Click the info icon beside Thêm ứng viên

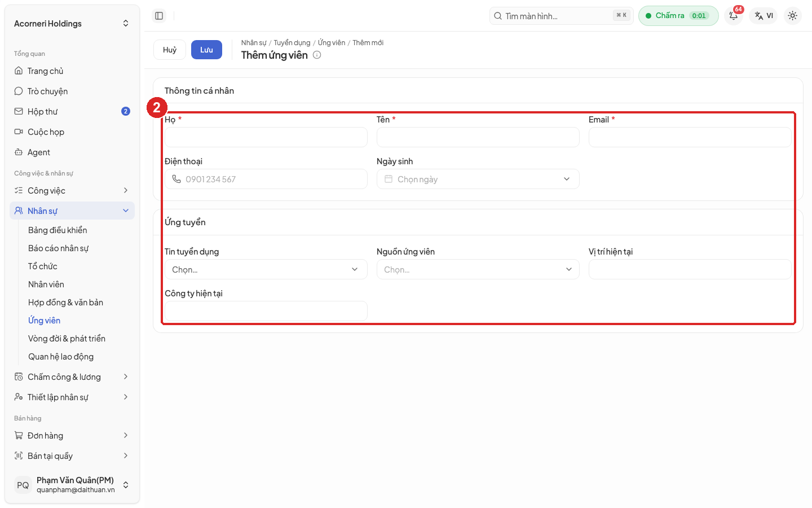317,55
